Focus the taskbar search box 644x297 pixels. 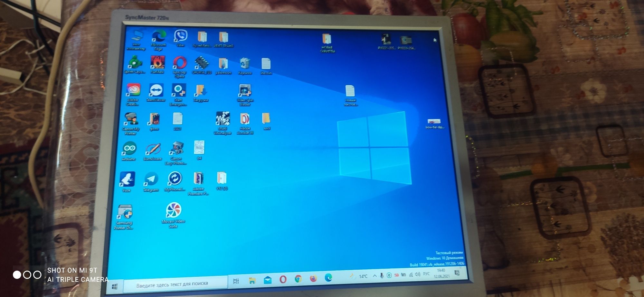(x=175, y=284)
